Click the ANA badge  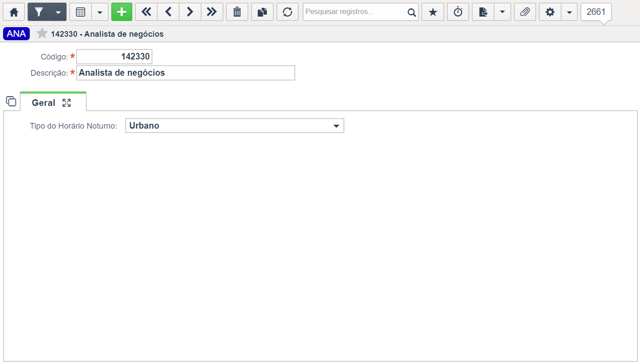click(x=16, y=34)
